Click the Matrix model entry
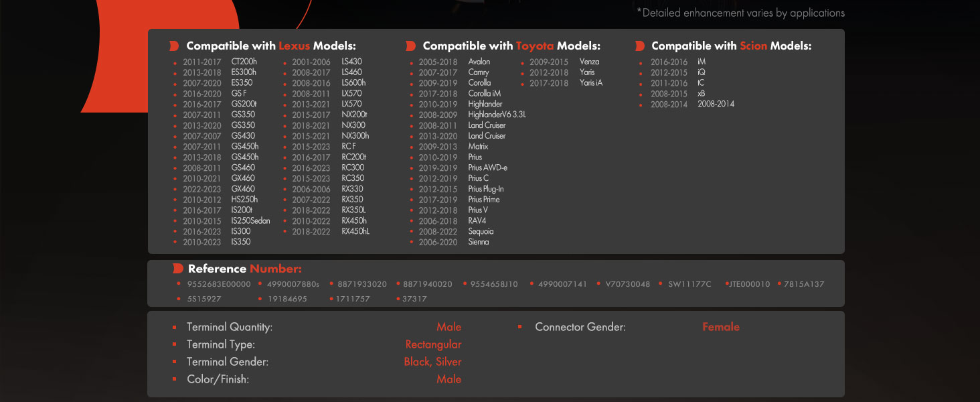Viewport: 980px width, 402px height. click(478, 147)
